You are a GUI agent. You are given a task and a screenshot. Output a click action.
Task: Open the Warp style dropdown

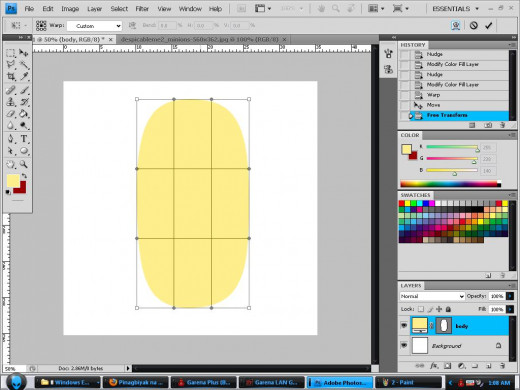94,26
